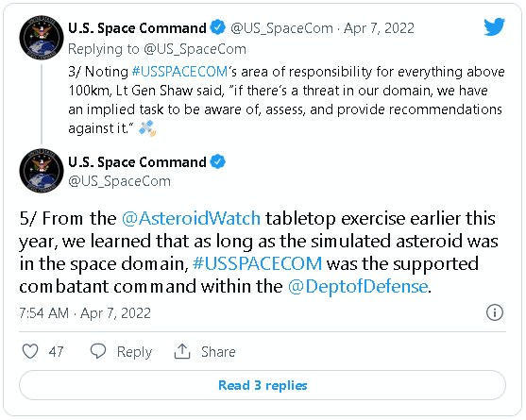Click the 47 likes count
The width and height of the screenshot is (526, 420).
(x=56, y=352)
